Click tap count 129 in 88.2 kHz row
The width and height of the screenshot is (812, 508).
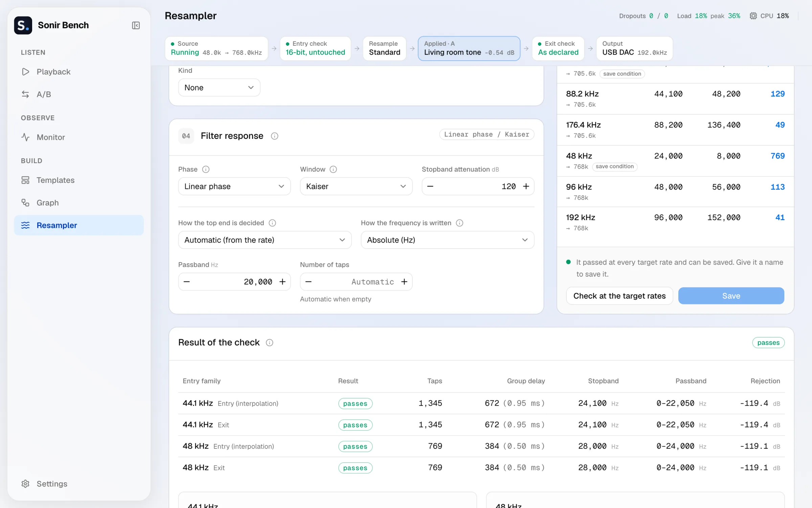(x=777, y=94)
